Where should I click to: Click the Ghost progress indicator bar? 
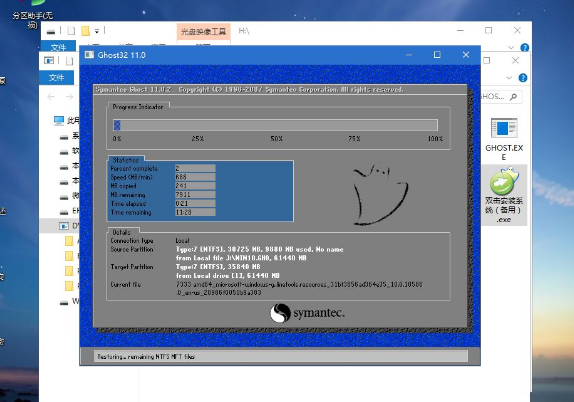point(275,125)
